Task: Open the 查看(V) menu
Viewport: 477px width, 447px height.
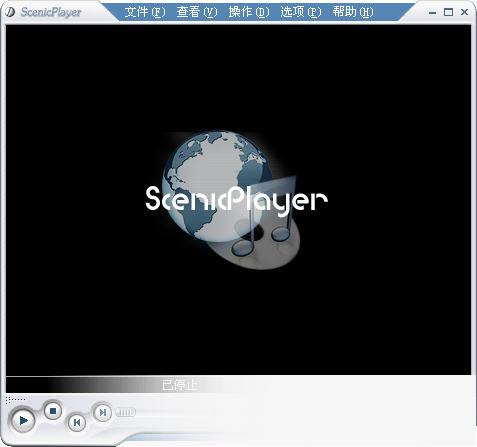Action: click(197, 12)
